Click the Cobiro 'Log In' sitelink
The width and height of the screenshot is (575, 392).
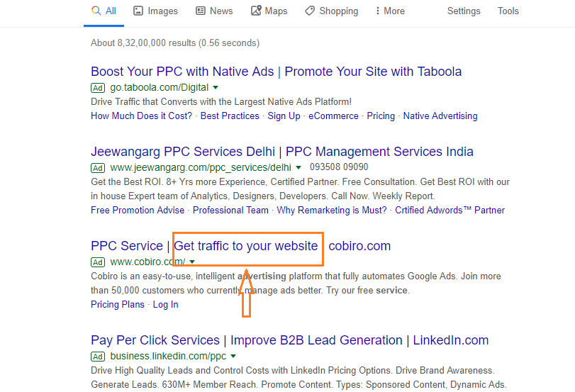tap(165, 304)
